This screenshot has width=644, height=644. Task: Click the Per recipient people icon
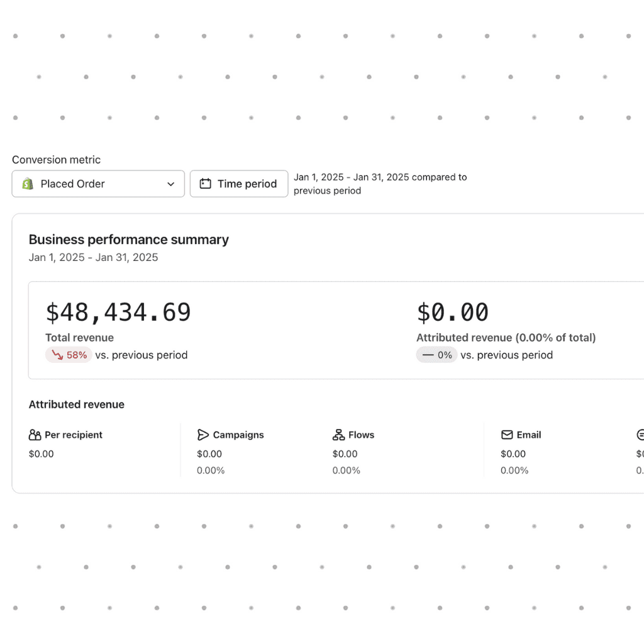click(35, 435)
